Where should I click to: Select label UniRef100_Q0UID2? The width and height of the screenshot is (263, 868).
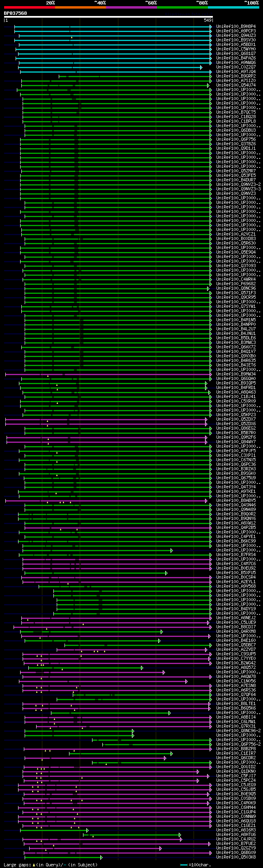[236, 767]
